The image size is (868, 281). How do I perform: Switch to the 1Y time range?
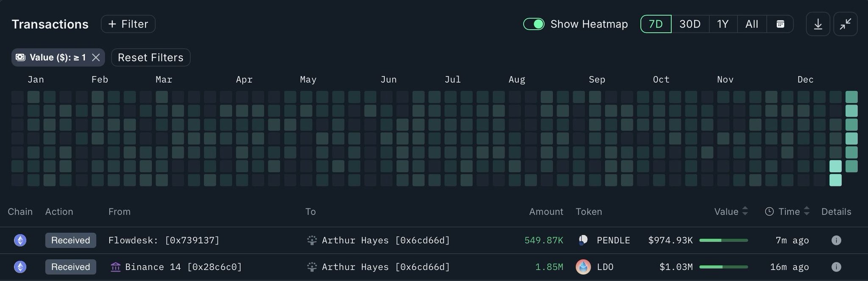(x=723, y=24)
